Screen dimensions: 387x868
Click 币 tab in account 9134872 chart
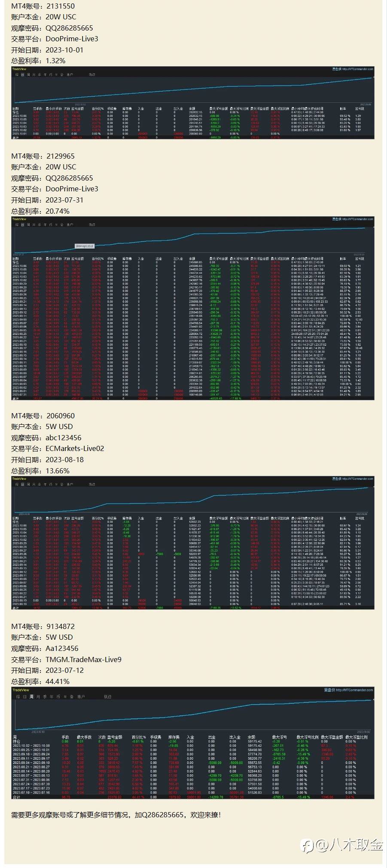(58, 696)
